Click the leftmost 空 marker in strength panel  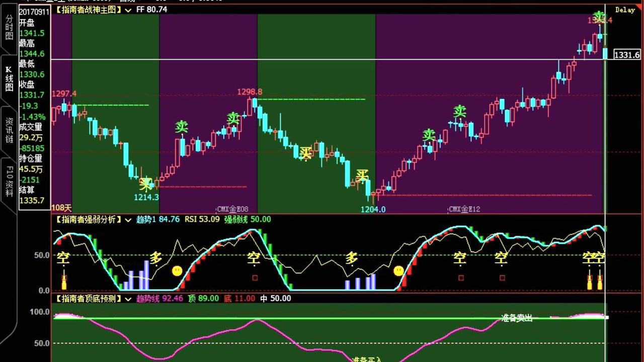tap(63, 258)
